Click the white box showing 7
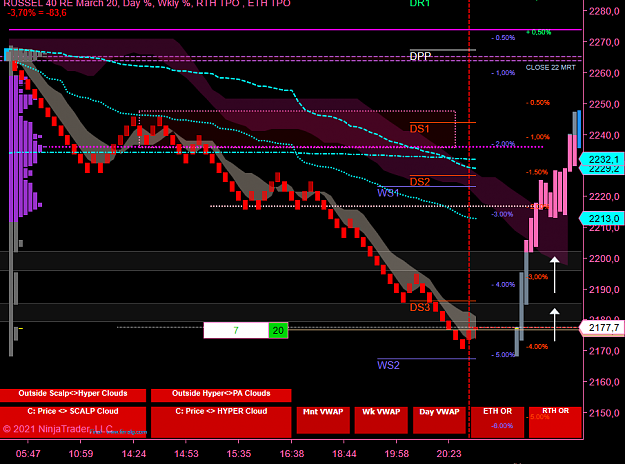Image resolution: width=625 pixels, height=464 pixels. coord(236,330)
